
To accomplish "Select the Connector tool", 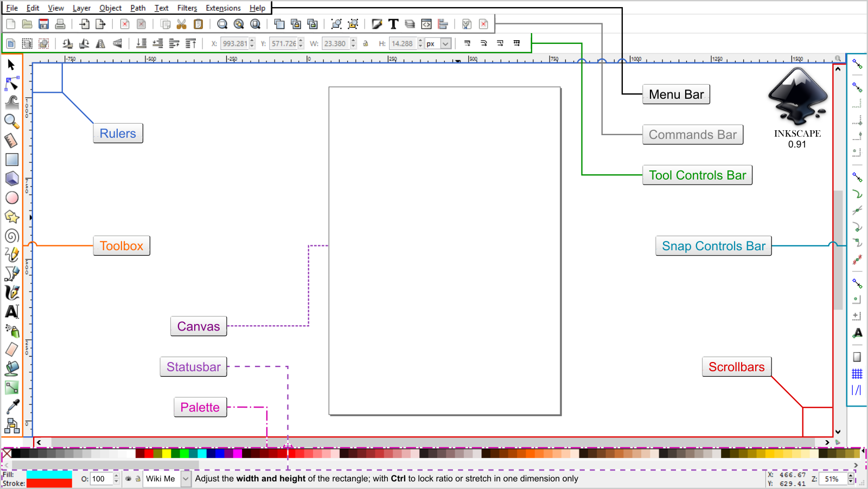I will coord(11,426).
